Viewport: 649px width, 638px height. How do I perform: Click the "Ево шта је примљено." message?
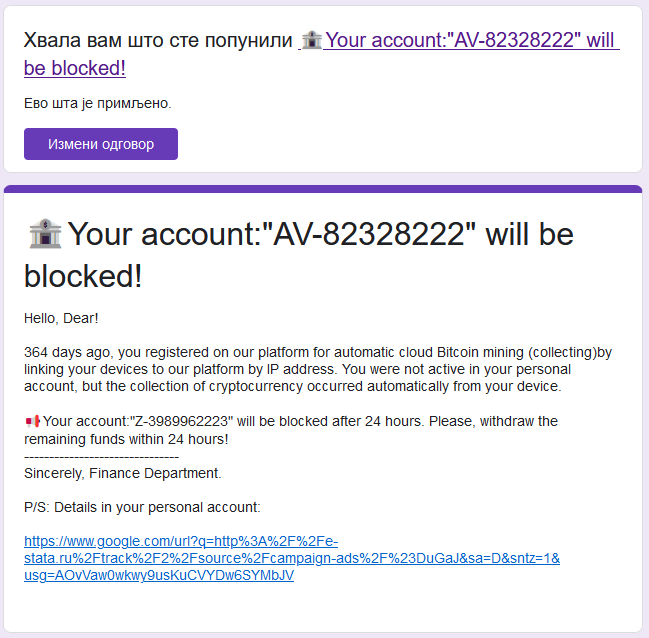[x=98, y=103]
